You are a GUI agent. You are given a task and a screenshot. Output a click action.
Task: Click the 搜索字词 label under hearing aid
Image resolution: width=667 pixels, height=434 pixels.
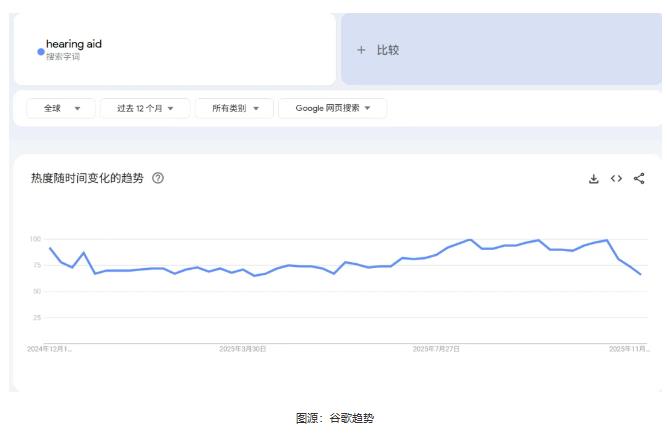click(x=62, y=57)
